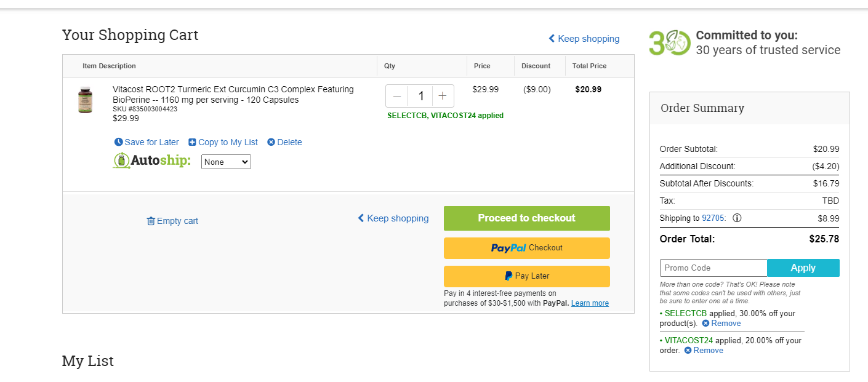The width and height of the screenshot is (868, 382).
Task: Click the turmeric product thumbnail
Action: point(85,100)
